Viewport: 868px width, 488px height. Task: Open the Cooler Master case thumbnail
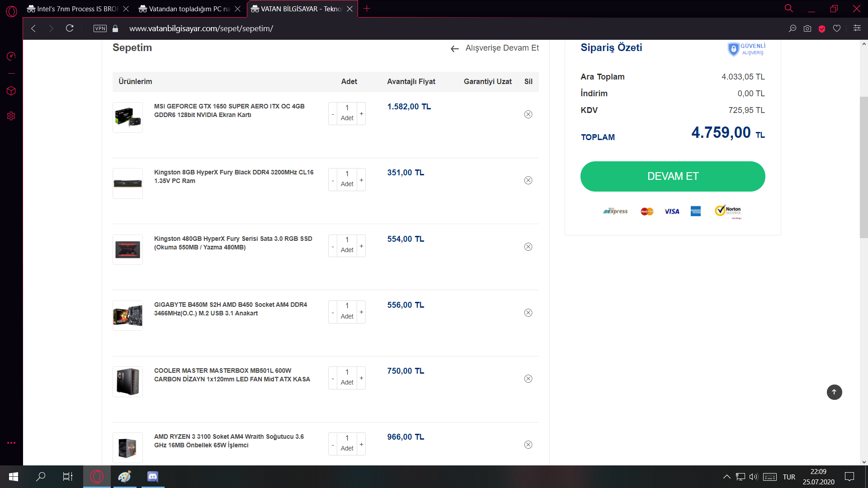(127, 382)
